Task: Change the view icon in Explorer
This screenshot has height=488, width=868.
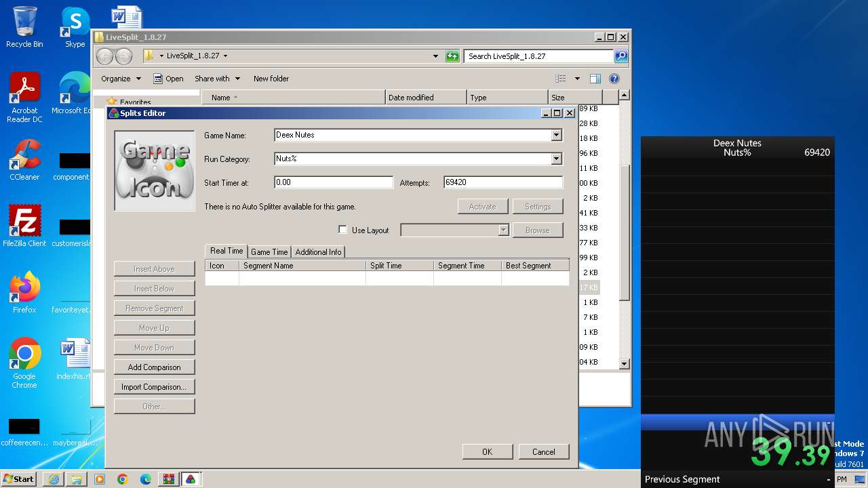Action: 561,79
